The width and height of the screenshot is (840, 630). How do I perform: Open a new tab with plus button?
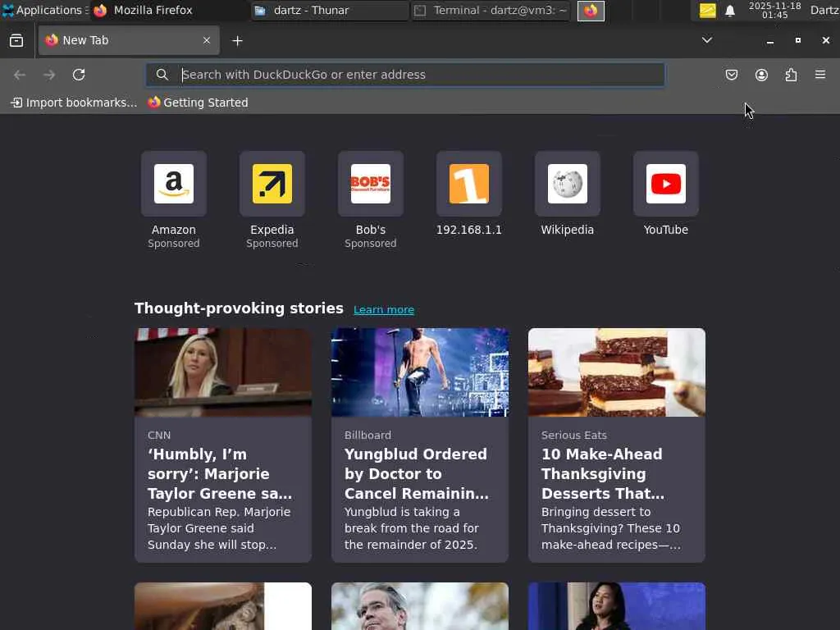click(237, 41)
